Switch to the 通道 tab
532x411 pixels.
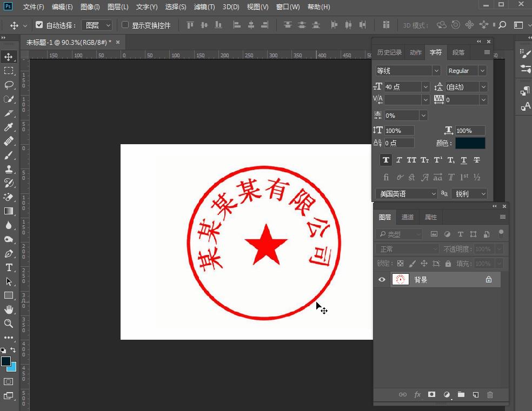point(407,217)
